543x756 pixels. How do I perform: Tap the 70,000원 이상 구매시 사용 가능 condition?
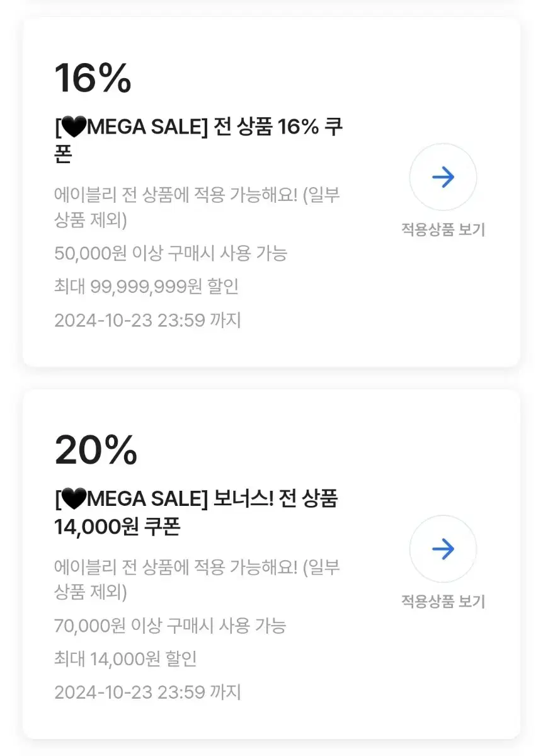pos(170,626)
